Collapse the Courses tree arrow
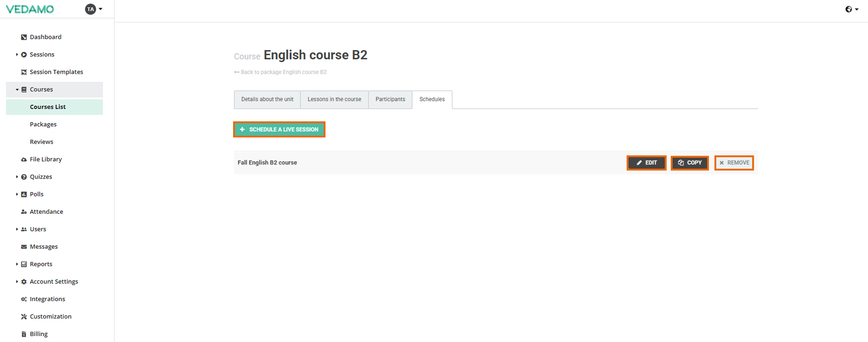 coord(17,90)
